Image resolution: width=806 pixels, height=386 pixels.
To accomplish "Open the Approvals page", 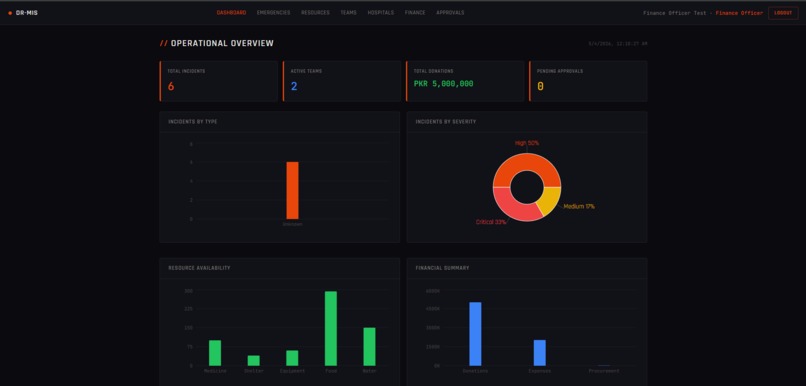I will (x=450, y=13).
